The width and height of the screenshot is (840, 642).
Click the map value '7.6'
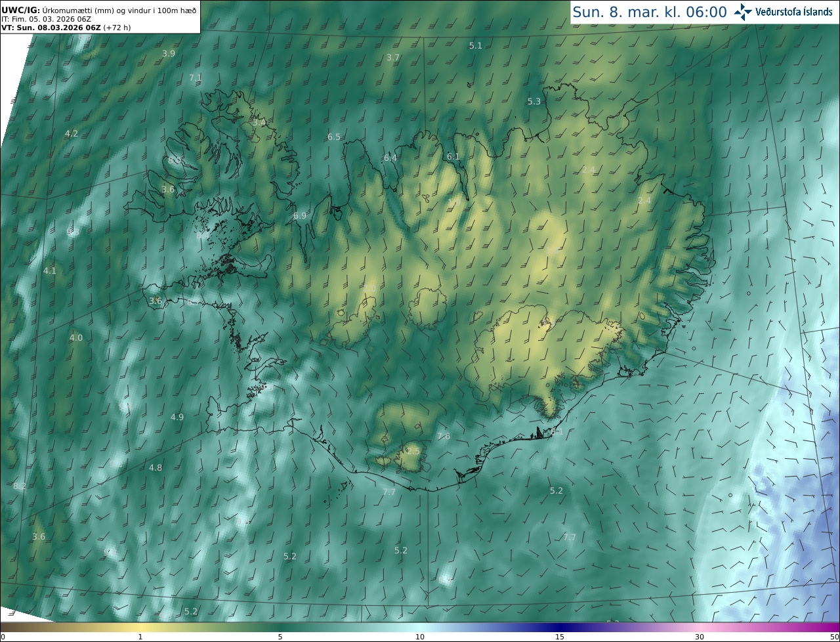(x=444, y=437)
